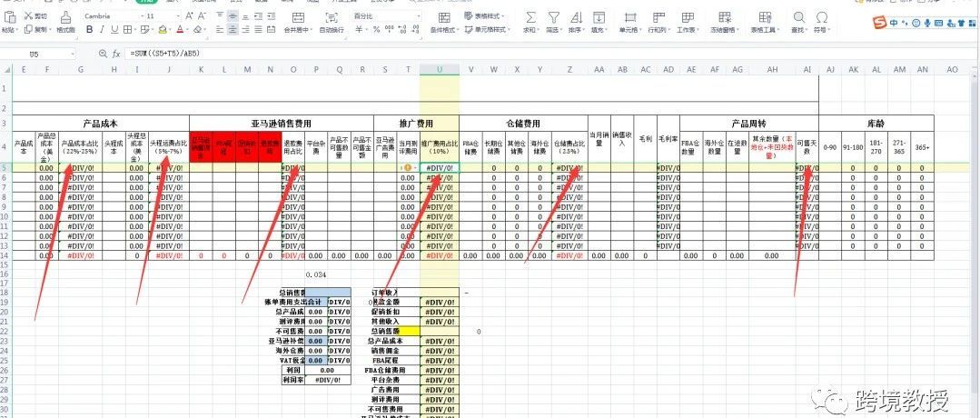This screenshot has width=980, height=418.
Task: Click the Sogou soft keyboard icon
Action: click(x=938, y=23)
